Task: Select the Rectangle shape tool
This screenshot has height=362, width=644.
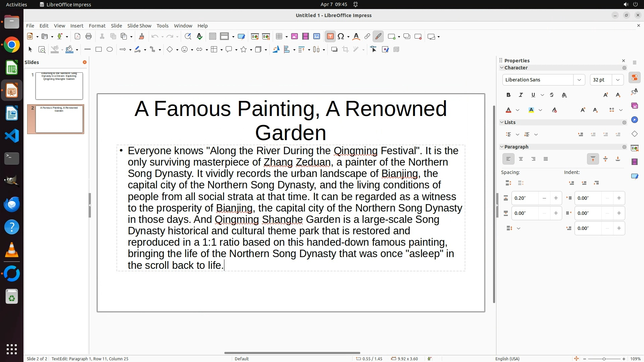Action: pyautogui.click(x=99, y=50)
